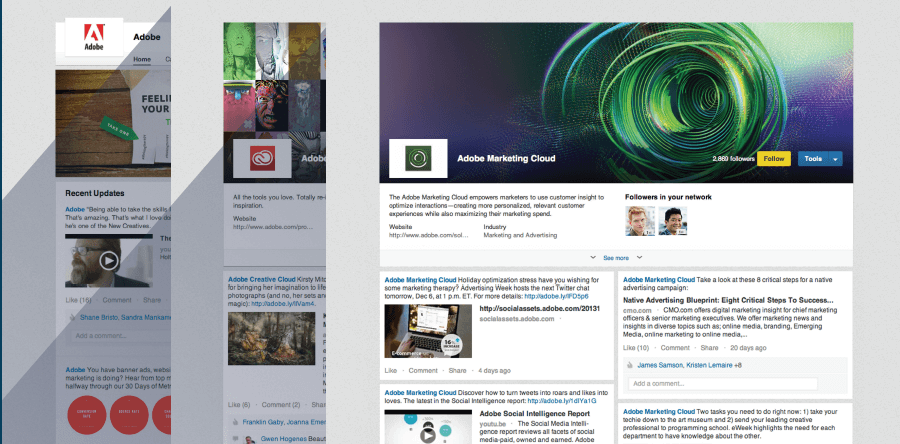Screen dimensions: 900x444
Task: Play the video in Adobe's Recent Updates
Action: [109, 261]
